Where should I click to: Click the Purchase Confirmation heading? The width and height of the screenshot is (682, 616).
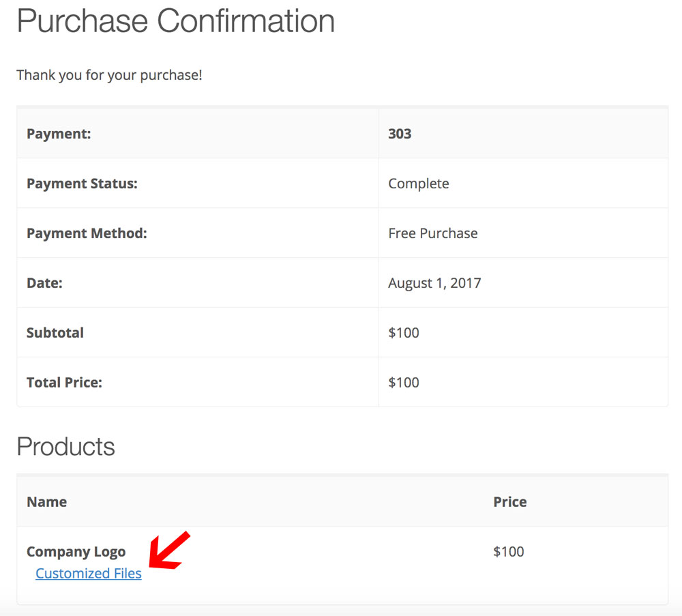pos(175,21)
